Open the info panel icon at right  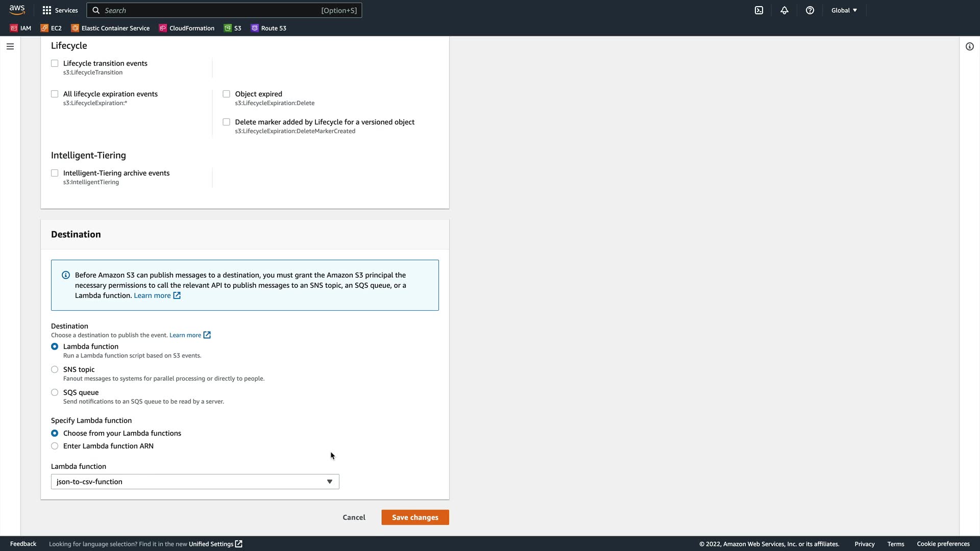click(970, 46)
